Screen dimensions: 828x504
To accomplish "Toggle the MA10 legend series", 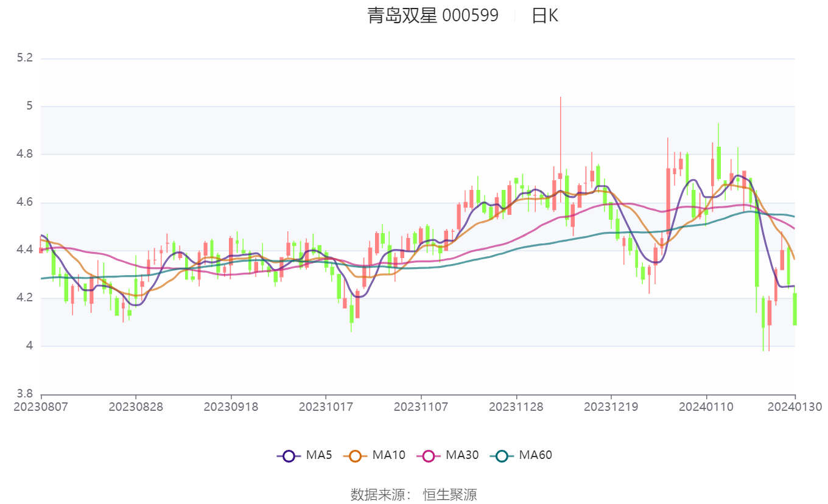I will pyautogui.click(x=374, y=455).
